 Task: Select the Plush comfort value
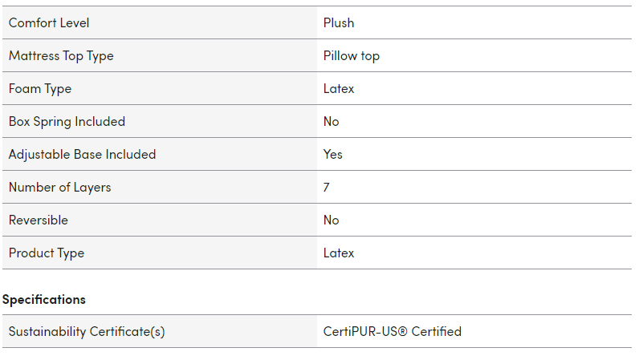click(338, 22)
